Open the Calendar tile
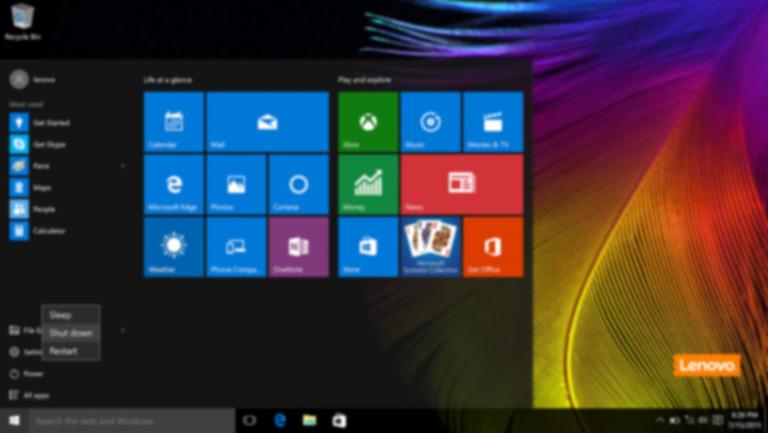 pyautogui.click(x=173, y=121)
